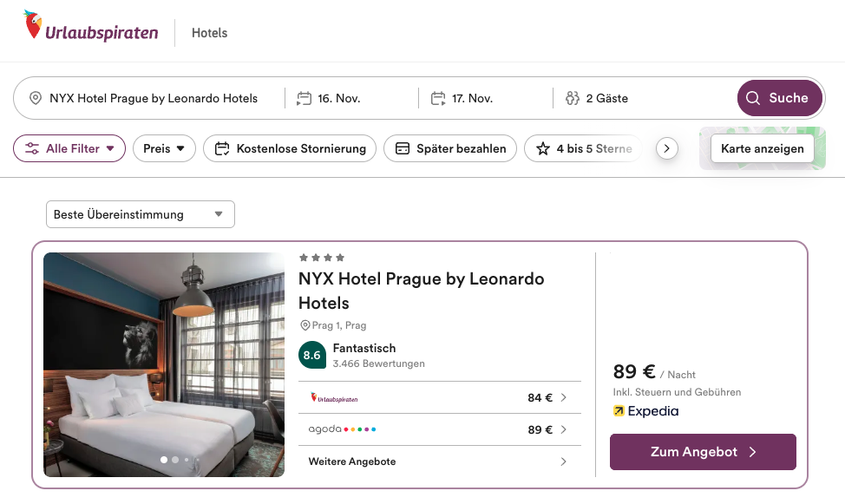845x504 pixels.
Task: Open the Hotels tab in header
Action: coord(209,33)
